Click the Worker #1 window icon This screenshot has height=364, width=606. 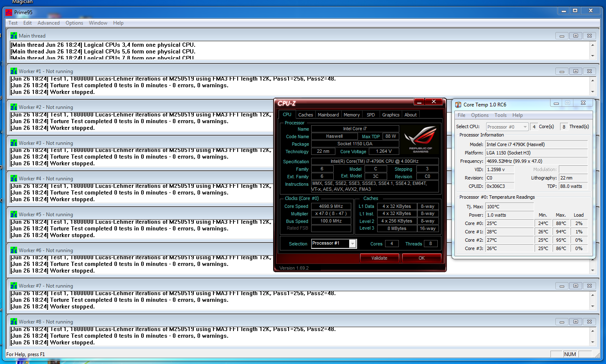click(x=14, y=71)
